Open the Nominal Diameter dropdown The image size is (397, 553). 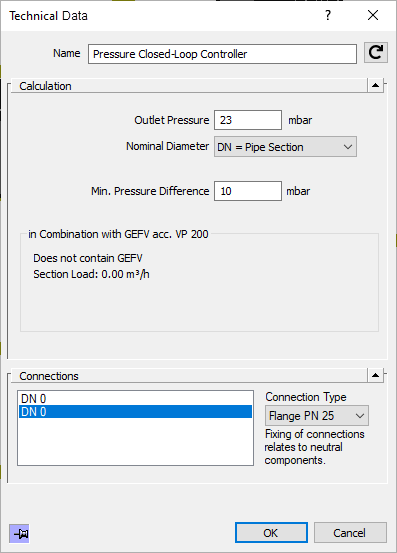pyautogui.click(x=285, y=147)
